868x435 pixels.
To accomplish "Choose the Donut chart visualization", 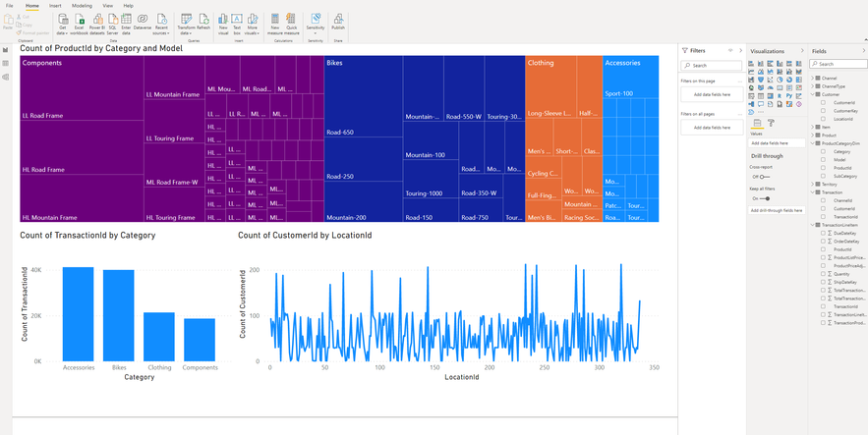I will pyautogui.click(x=789, y=80).
